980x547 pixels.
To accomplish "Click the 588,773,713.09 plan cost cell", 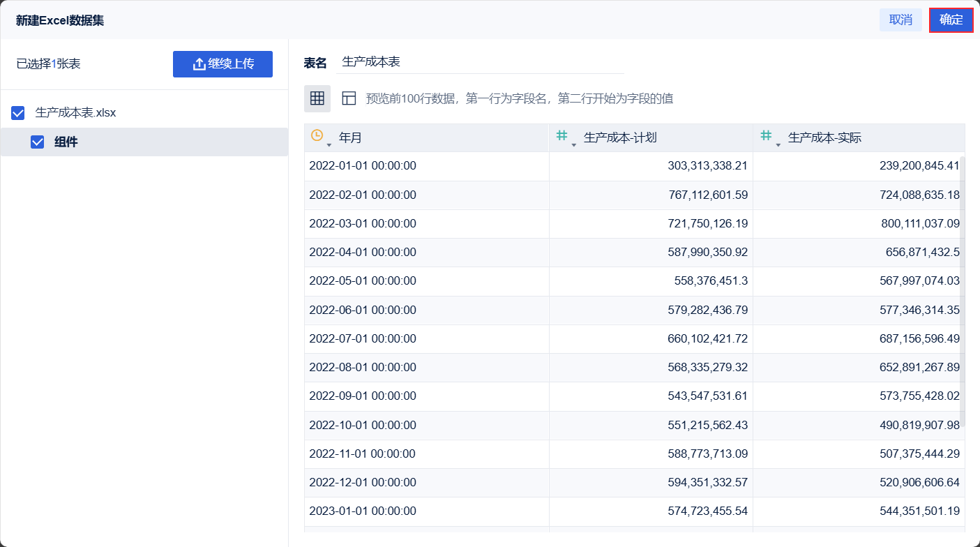I will (651, 454).
